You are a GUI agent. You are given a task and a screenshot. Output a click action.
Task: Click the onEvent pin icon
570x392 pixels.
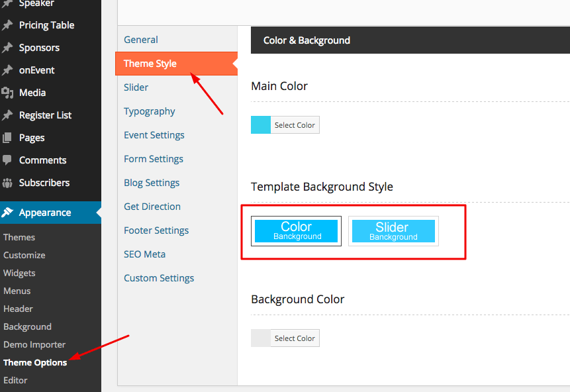[x=7, y=70]
